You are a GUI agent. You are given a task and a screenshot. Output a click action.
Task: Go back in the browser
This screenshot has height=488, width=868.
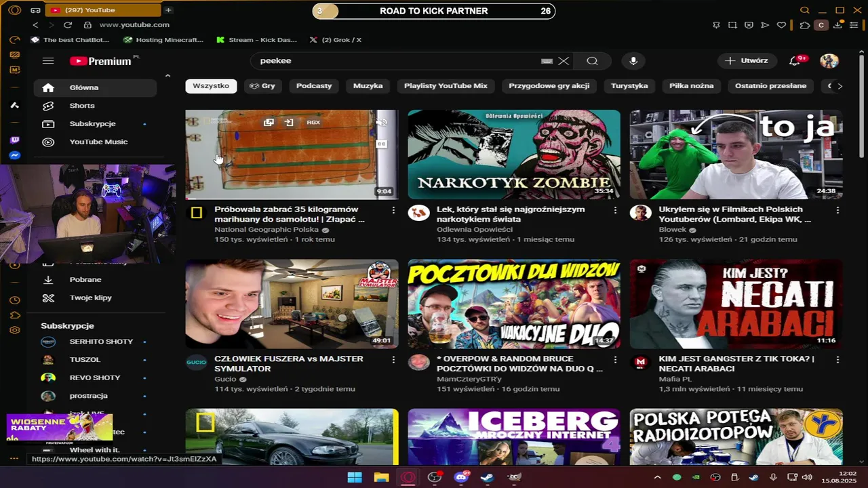(x=35, y=25)
